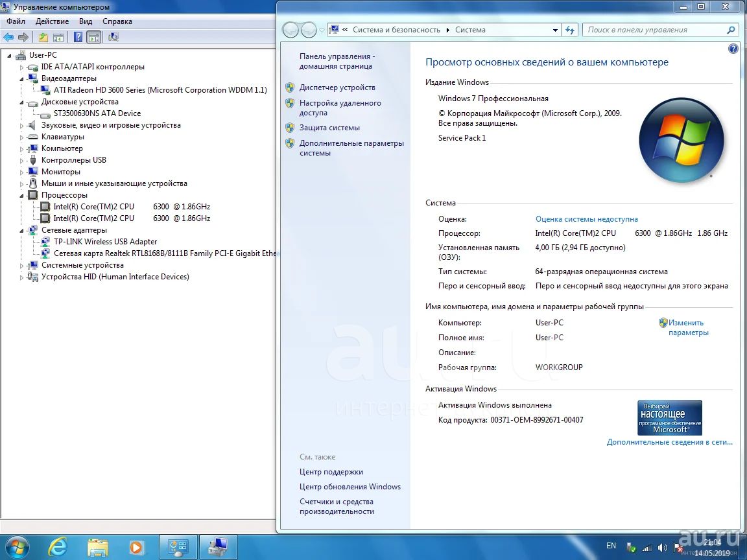Screen dimensions: 747x560
Task: Select ATI Radeon HD 3600 Series device
Action: tap(160, 90)
